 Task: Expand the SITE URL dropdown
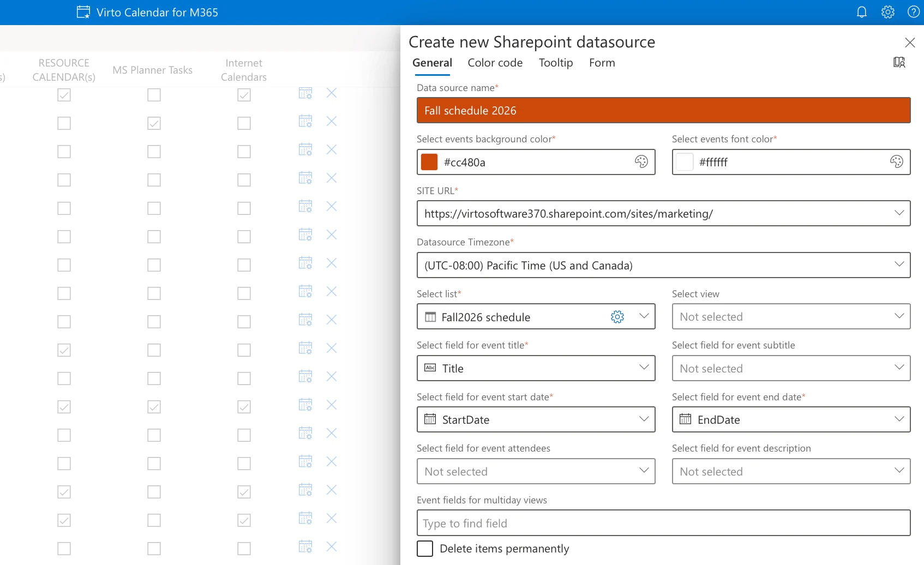[899, 213]
